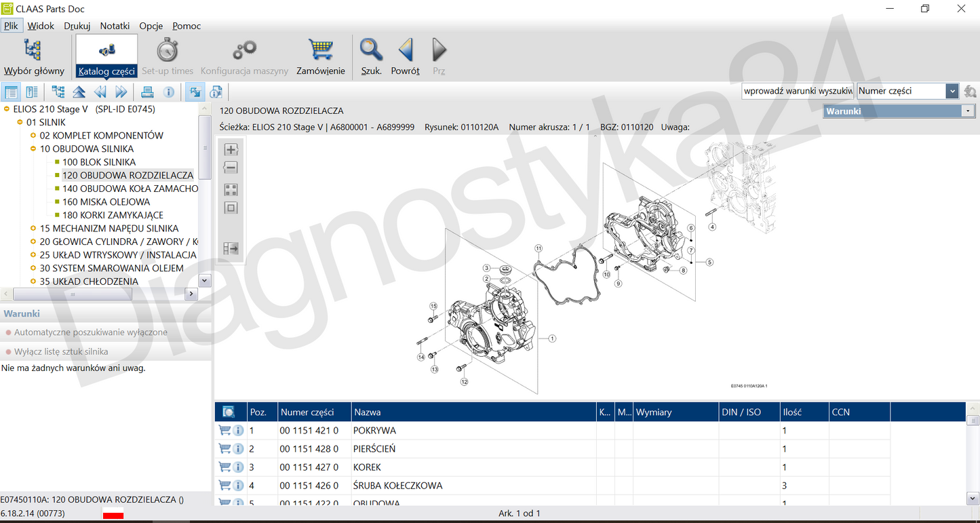Click the double right-arrow next icon
Image resolution: width=980 pixels, height=523 pixels.
pos(121,92)
